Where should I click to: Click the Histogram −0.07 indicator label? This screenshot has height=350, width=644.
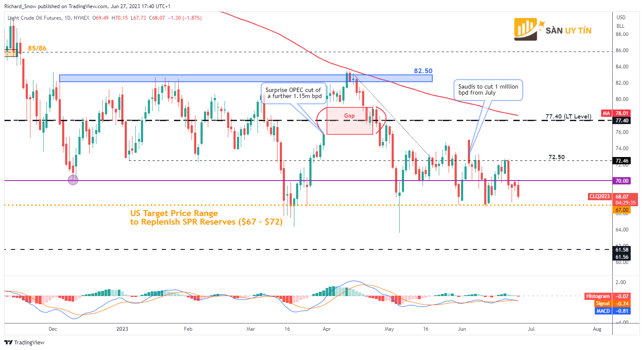click(608, 296)
